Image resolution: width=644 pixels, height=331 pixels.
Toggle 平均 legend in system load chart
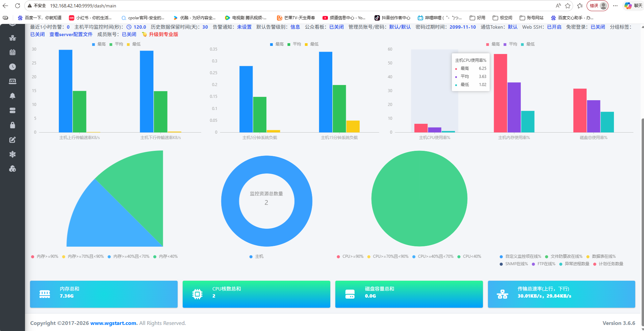click(294, 44)
